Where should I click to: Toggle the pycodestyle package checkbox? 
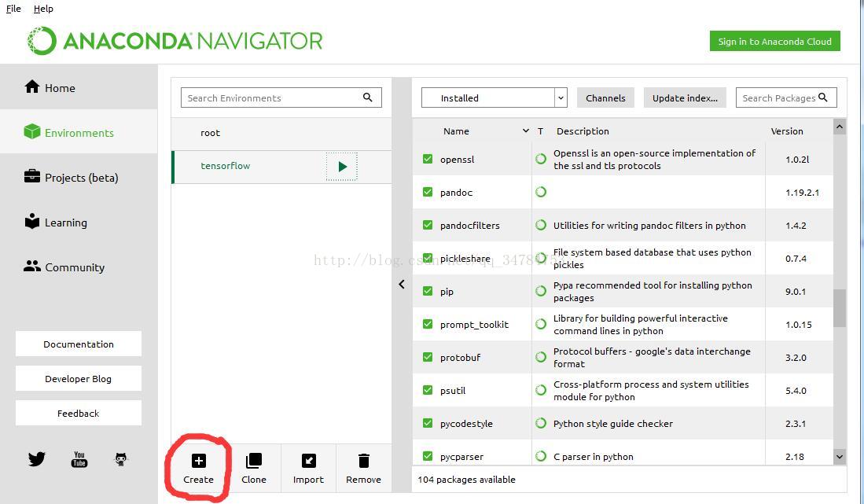(428, 423)
